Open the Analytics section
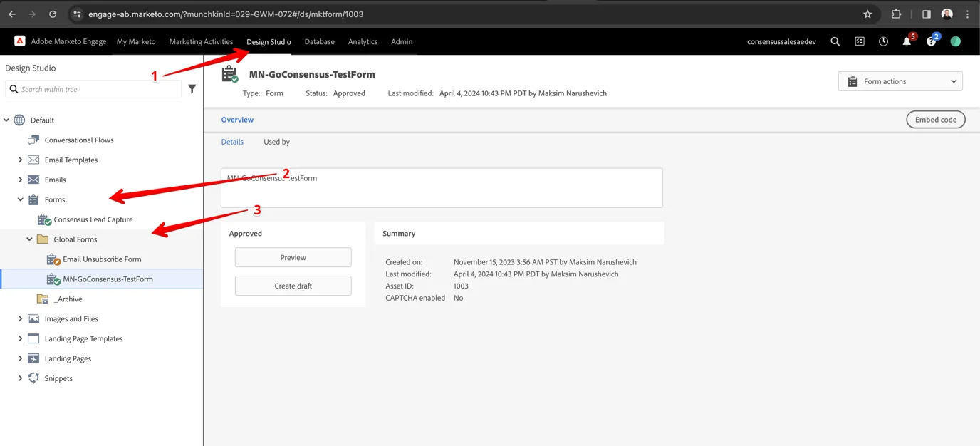This screenshot has height=446, width=980. click(363, 41)
